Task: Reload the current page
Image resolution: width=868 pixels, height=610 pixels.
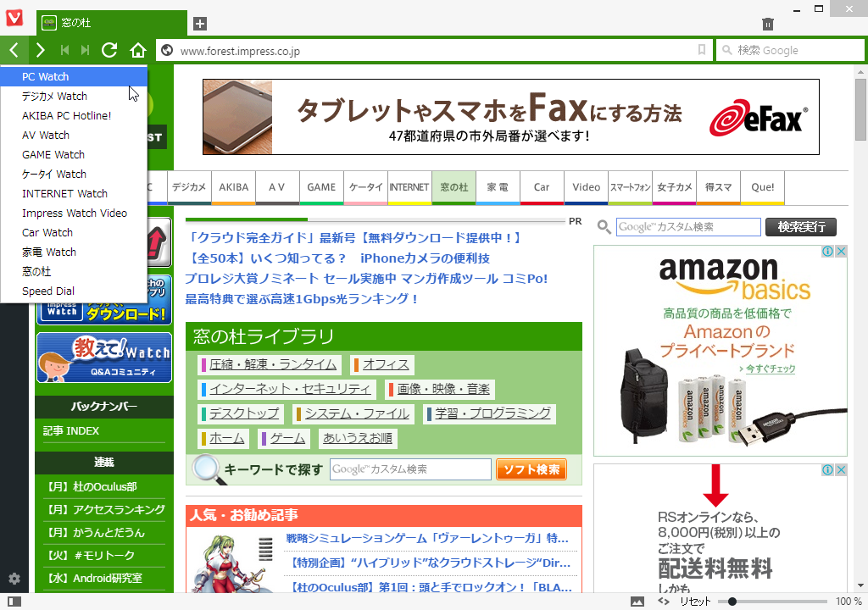Action: pos(108,50)
